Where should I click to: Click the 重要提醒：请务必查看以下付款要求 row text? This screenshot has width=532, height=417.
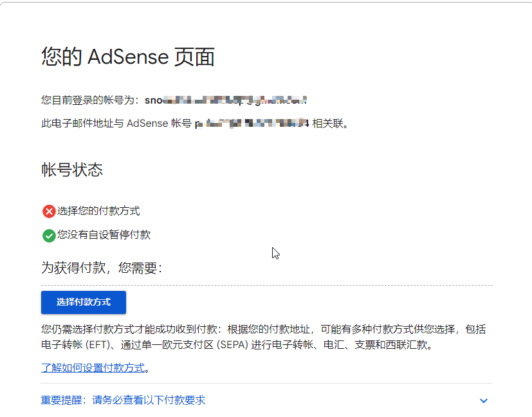pyautogui.click(x=123, y=400)
